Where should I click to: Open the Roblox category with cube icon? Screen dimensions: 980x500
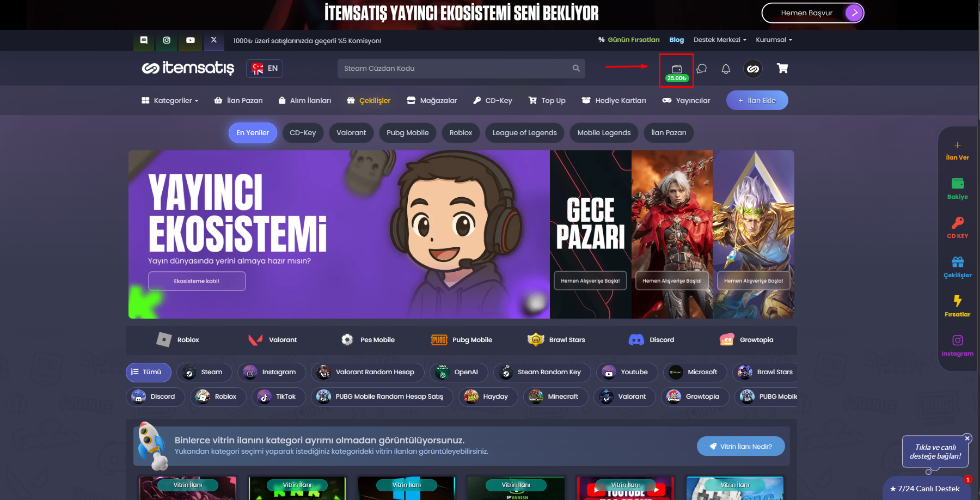pyautogui.click(x=177, y=340)
